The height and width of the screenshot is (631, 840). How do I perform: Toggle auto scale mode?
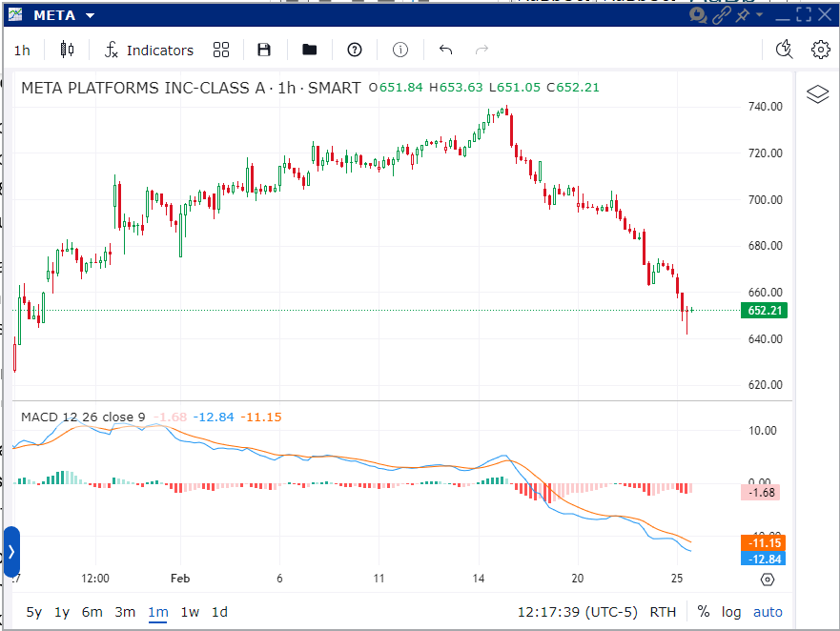pos(768,612)
